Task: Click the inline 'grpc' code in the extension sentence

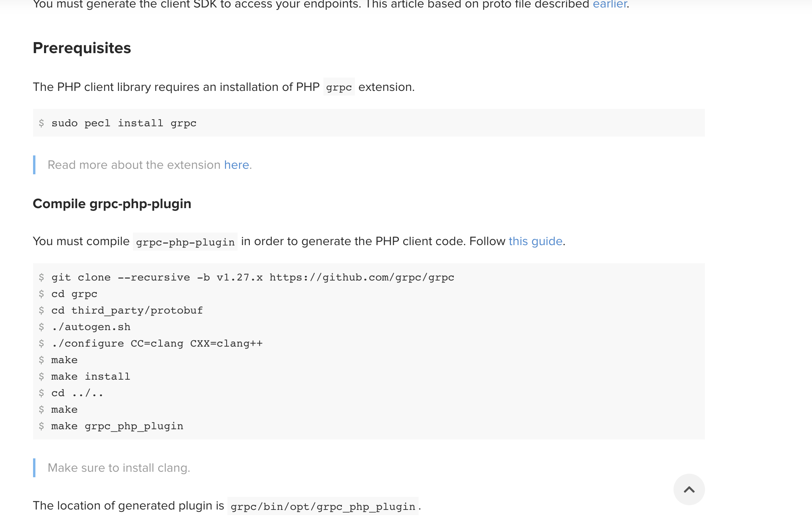Action: (x=339, y=87)
